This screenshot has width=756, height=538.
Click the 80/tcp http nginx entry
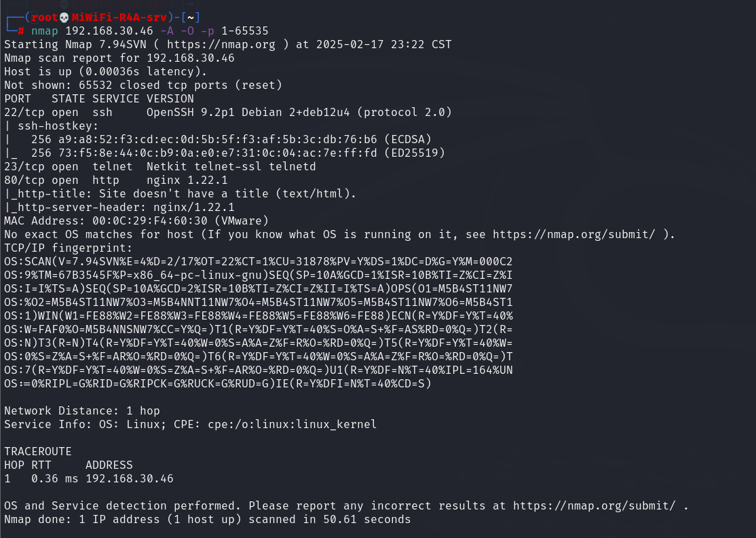pos(116,180)
